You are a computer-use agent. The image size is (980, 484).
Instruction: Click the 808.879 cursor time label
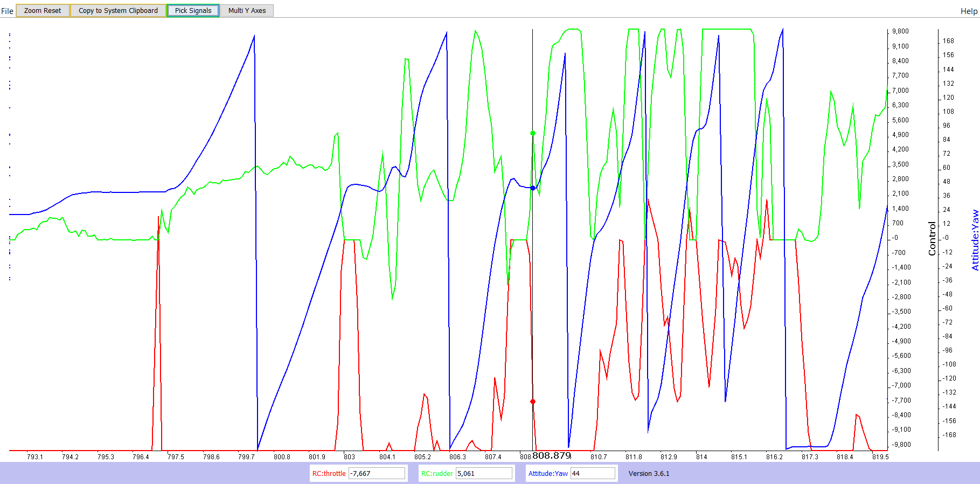(552, 455)
